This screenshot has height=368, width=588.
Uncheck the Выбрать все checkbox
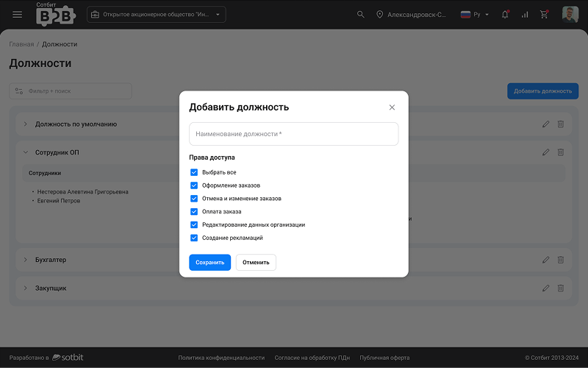point(194,172)
